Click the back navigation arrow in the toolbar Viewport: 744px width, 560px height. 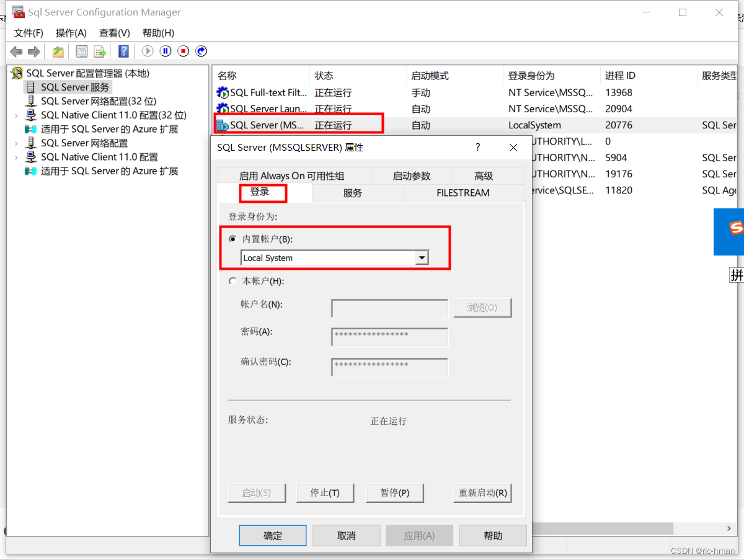coord(16,51)
